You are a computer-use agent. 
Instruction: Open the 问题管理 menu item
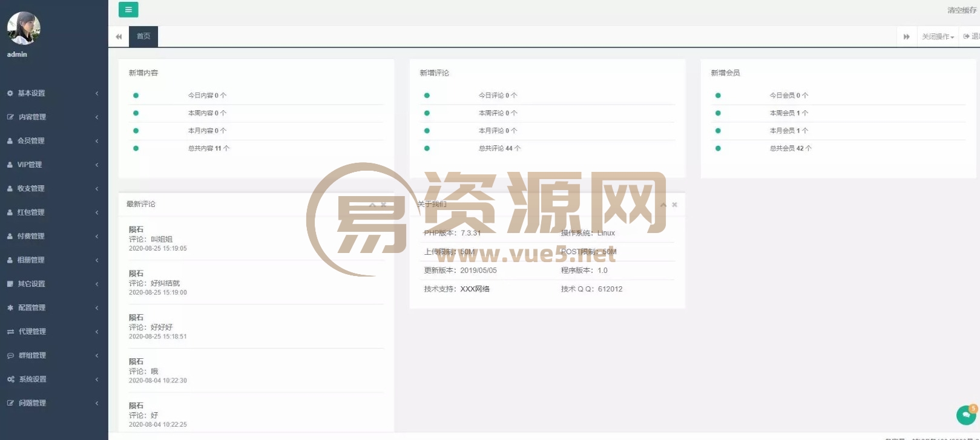click(54, 403)
